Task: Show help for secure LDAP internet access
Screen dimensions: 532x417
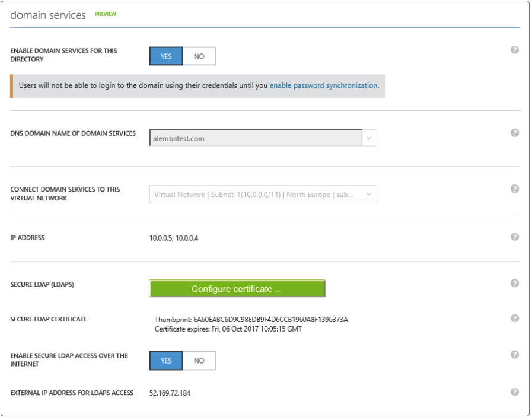Action: 515,355
